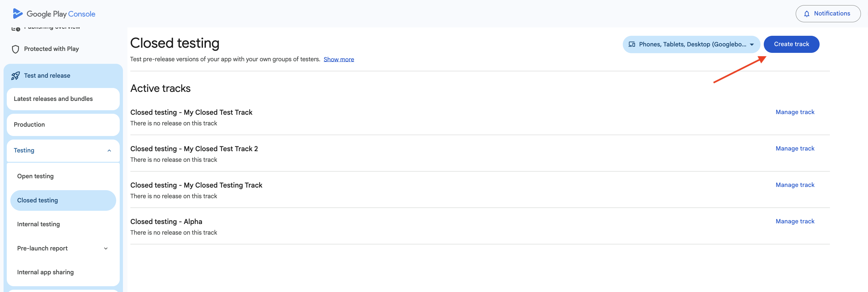Screen dimensions: 868x292
Task: Go to Production page
Action: 63,125
